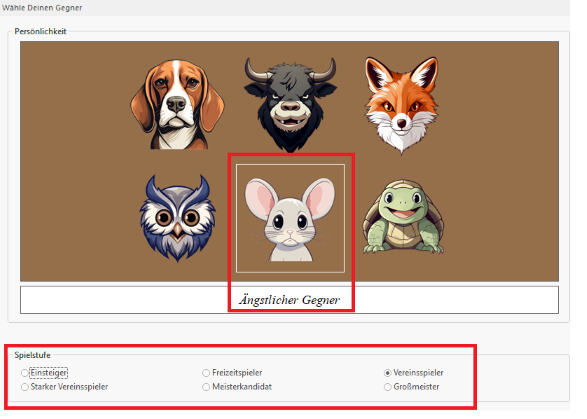
Task: Select the Vereinsspieler radio button
Action: click(387, 373)
